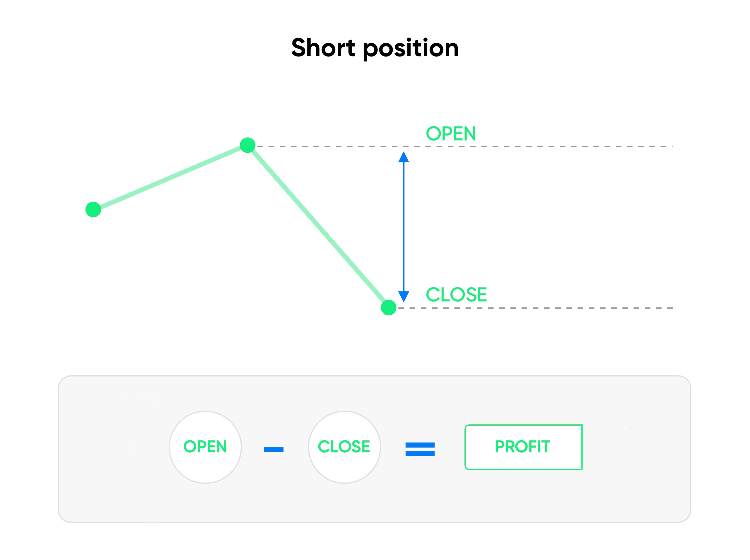Click the falling green line segment
The height and width of the screenshot is (560, 750).
tap(318, 226)
